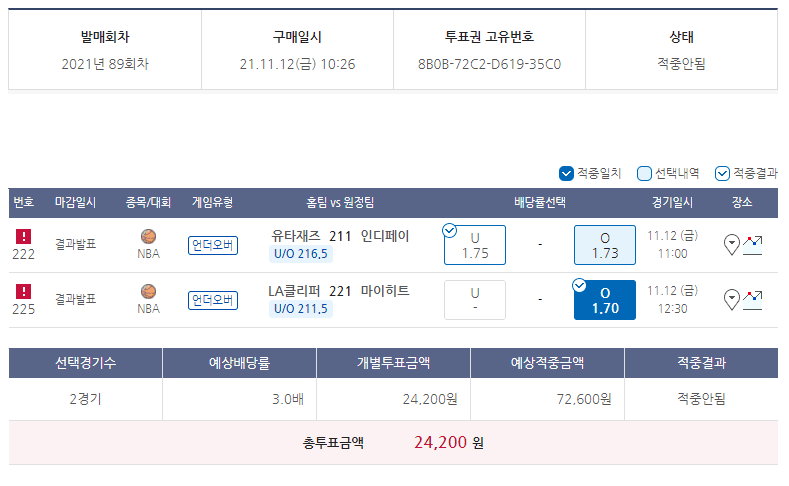789x486 pixels.
Task: Click the 언더오버 game type label in row 225
Action: [213, 300]
